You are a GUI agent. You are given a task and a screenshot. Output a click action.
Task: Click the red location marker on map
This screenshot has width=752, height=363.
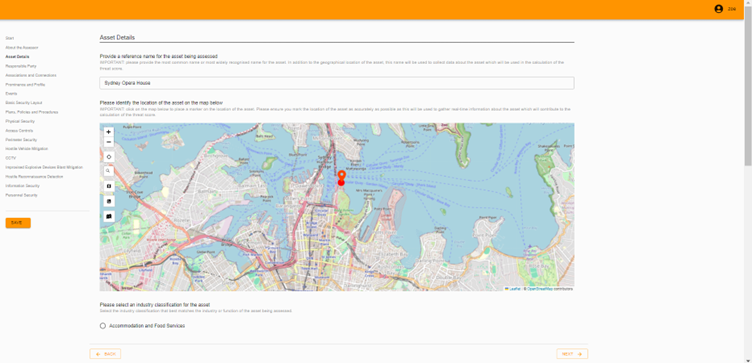341,176
